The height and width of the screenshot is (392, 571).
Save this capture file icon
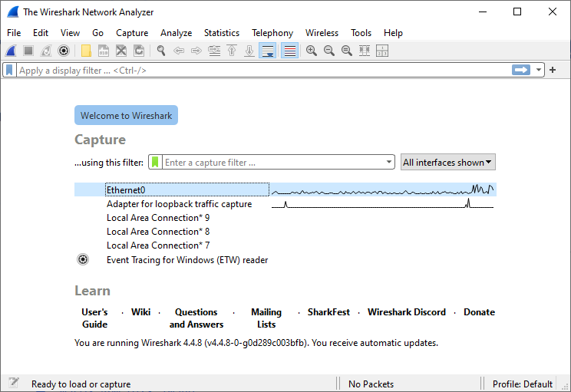pyautogui.click(x=104, y=51)
